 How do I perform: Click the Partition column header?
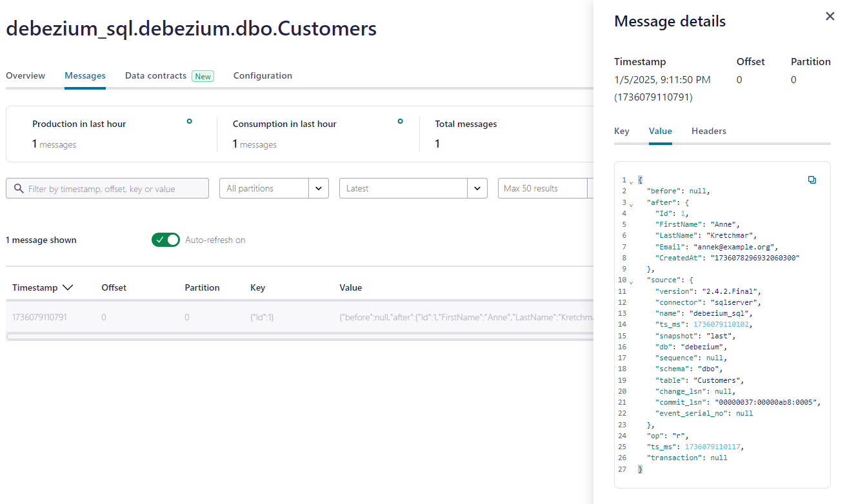[202, 287]
